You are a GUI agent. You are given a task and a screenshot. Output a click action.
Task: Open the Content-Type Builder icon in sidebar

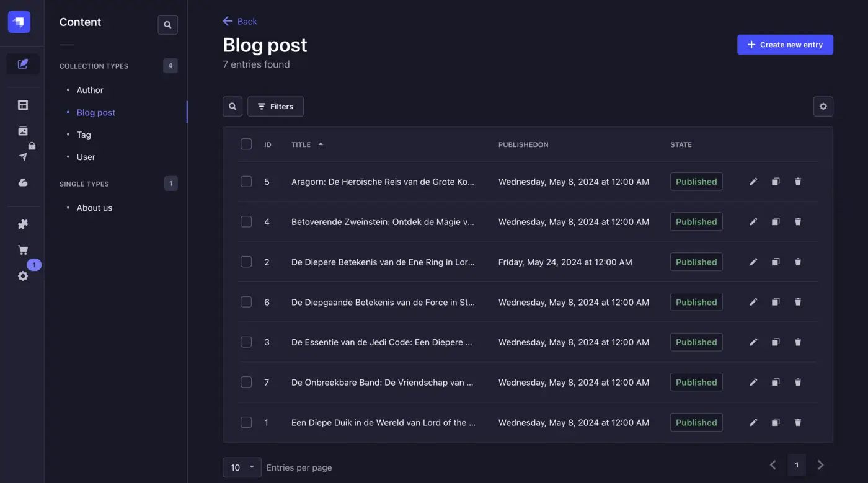(23, 105)
